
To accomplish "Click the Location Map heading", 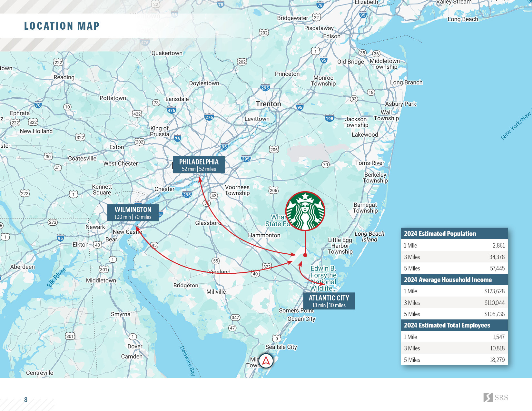I will 62,26.
